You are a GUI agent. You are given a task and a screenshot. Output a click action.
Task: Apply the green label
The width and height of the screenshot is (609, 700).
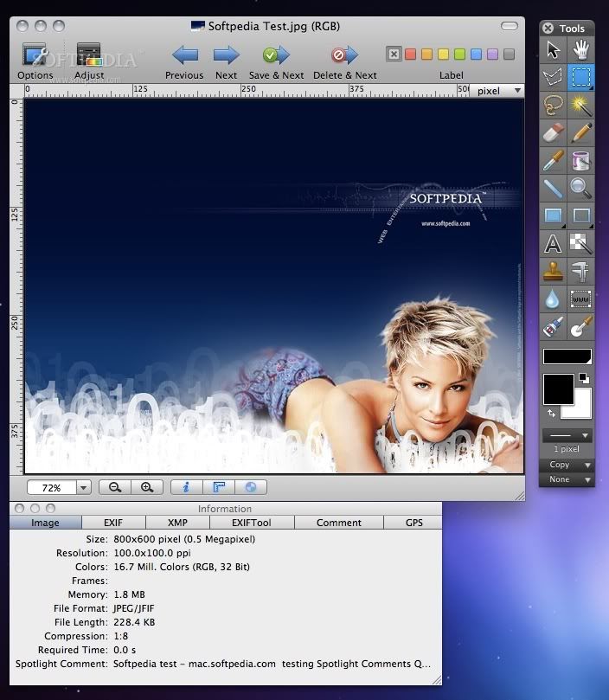coord(460,55)
